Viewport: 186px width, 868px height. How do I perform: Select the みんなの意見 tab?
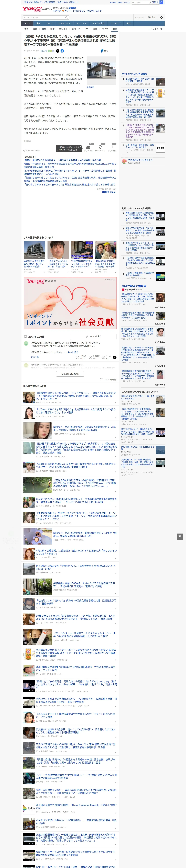(99, 24)
